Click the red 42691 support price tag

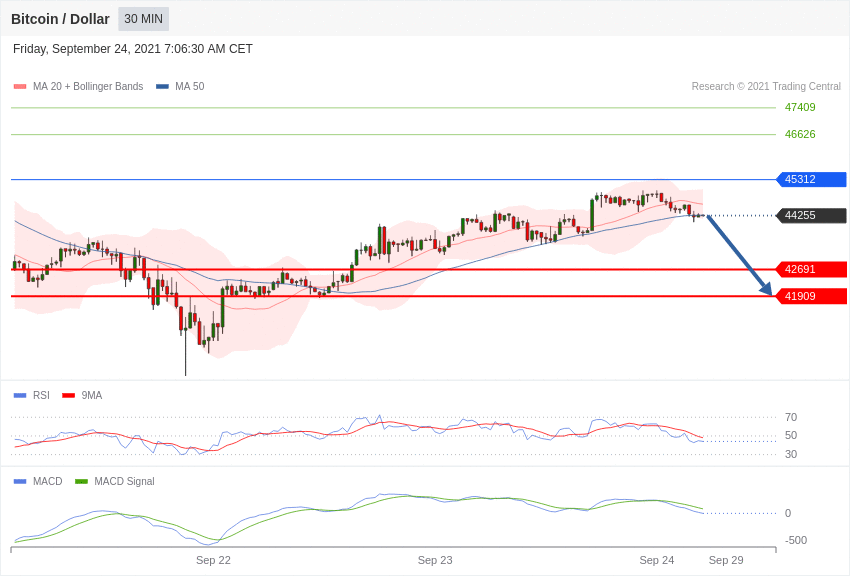coord(811,269)
